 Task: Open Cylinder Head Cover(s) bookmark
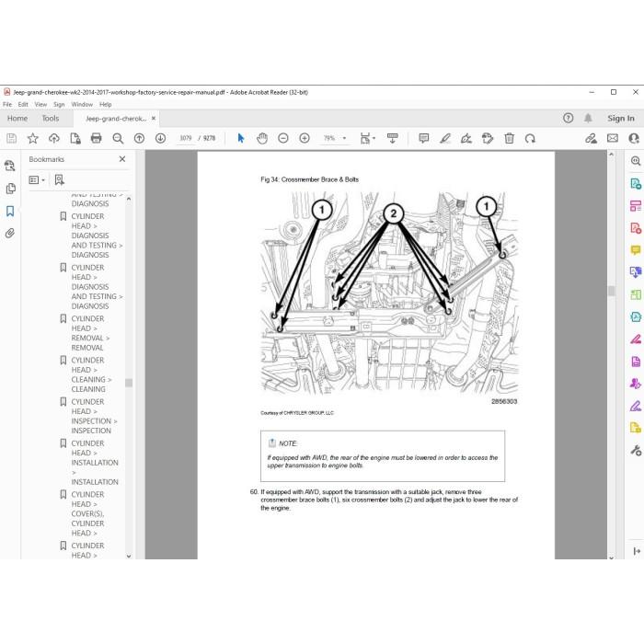point(87,513)
